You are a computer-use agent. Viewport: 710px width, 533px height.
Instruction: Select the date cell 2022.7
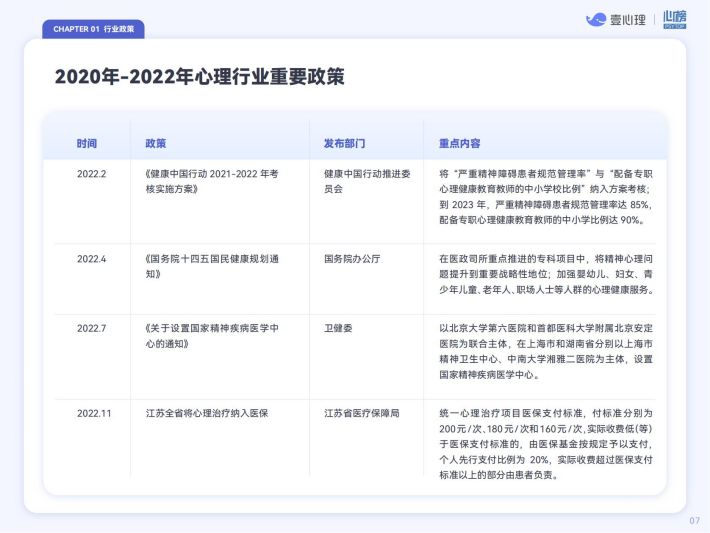pyautogui.click(x=91, y=328)
